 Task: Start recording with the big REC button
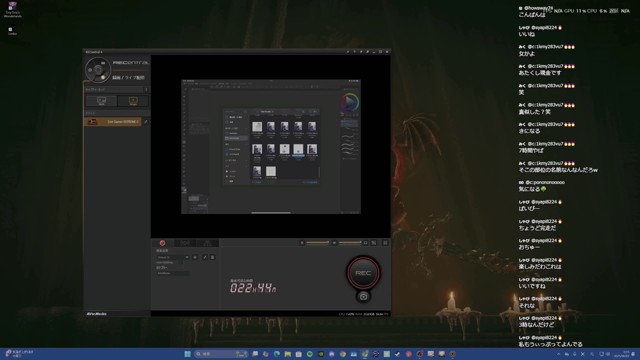click(x=363, y=273)
